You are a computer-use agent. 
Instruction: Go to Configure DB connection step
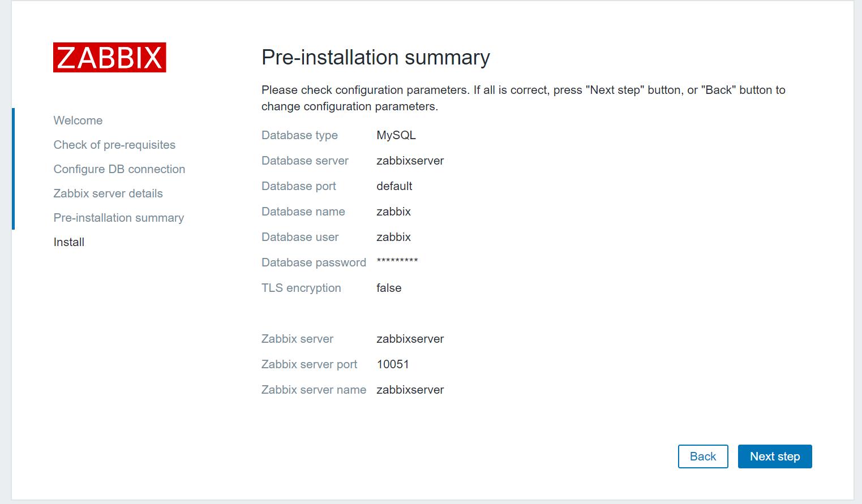click(x=119, y=169)
